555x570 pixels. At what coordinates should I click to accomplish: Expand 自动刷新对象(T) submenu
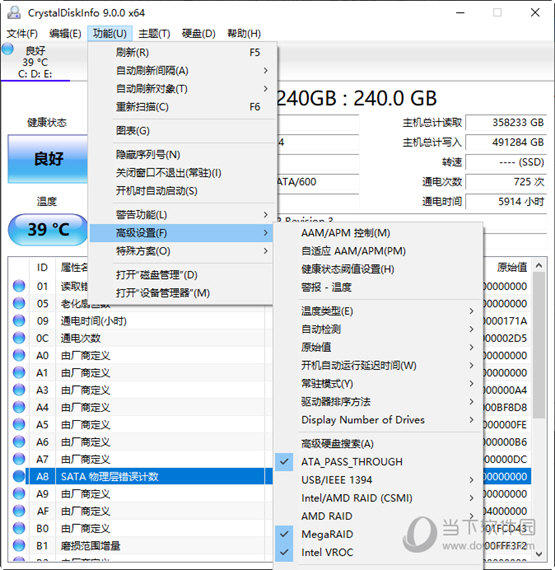pos(181,89)
